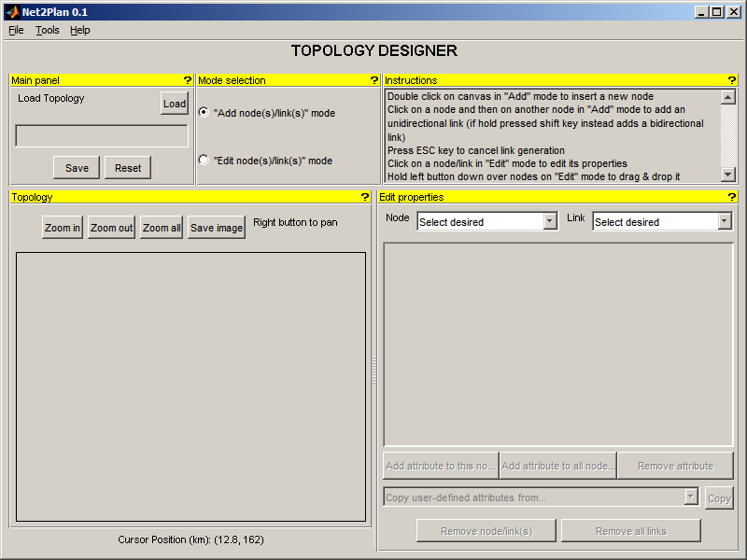Image resolution: width=747 pixels, height=560 pixels.
Task: Click the Load Topology file path field
Action: [102, 135]
